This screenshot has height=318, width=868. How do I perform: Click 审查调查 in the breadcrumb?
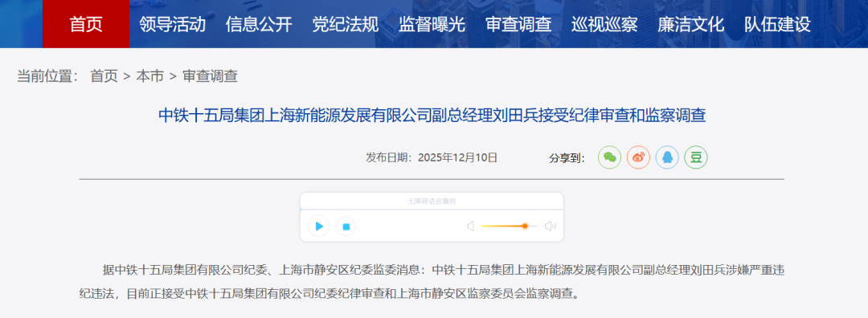coord(210,76)
